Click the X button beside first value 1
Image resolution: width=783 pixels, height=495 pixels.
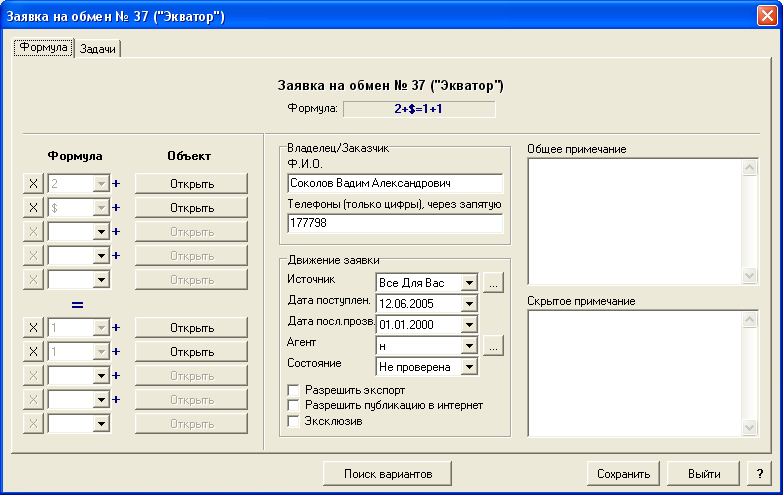33,328
